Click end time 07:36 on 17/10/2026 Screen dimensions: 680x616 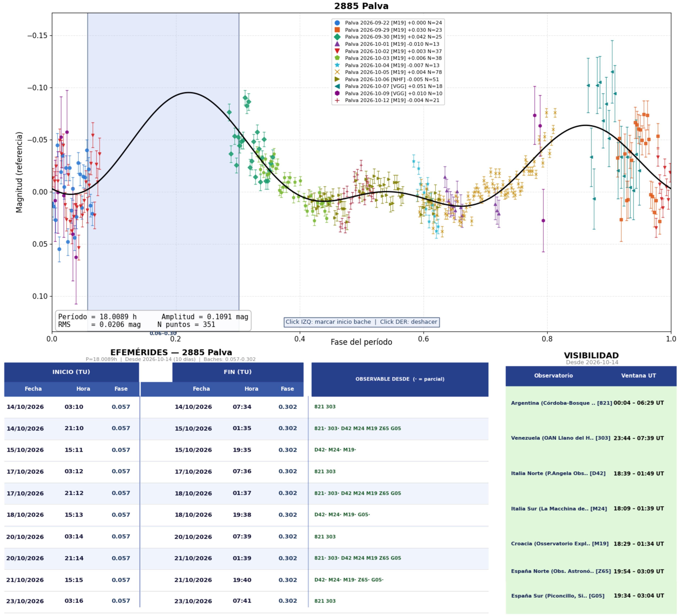[x=242, y=471]
